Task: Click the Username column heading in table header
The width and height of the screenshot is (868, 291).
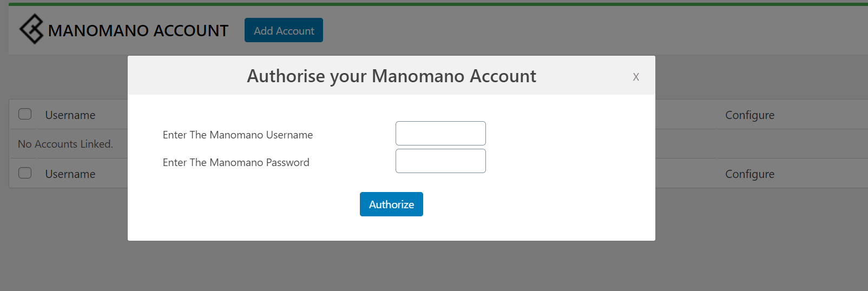Action: point(70,115)
